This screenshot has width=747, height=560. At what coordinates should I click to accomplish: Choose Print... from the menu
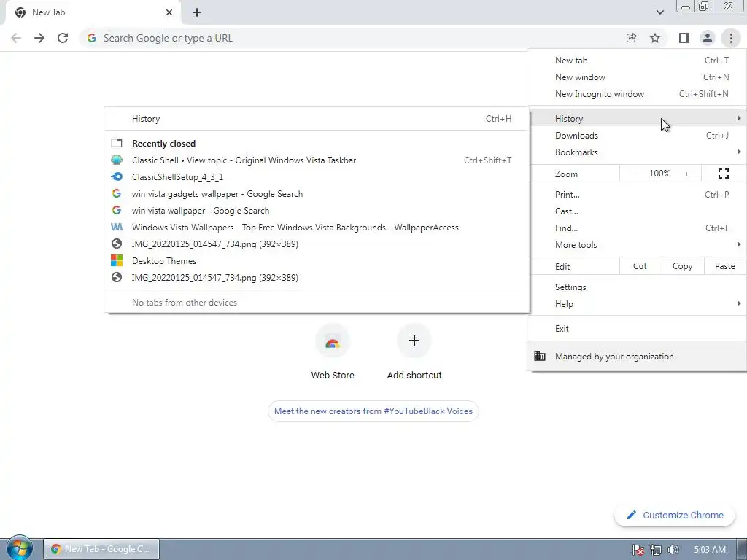pos(637,194)
